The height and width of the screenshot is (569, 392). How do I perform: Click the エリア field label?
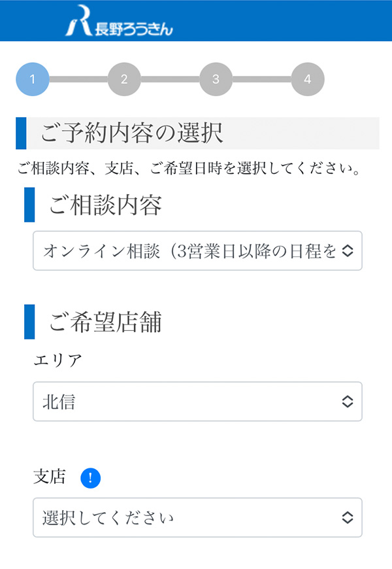(x=57, y=360)
